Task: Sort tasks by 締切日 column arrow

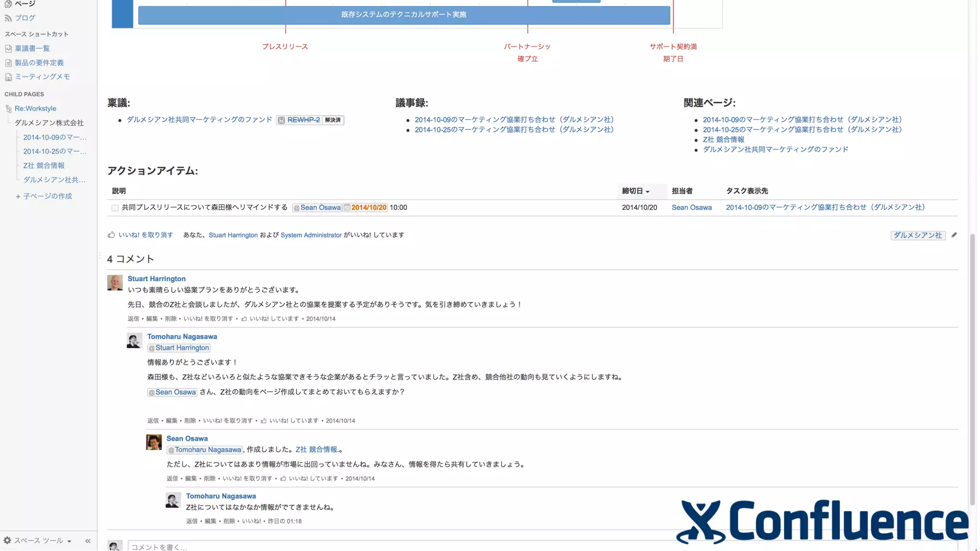Action: [x=647, y=192]
